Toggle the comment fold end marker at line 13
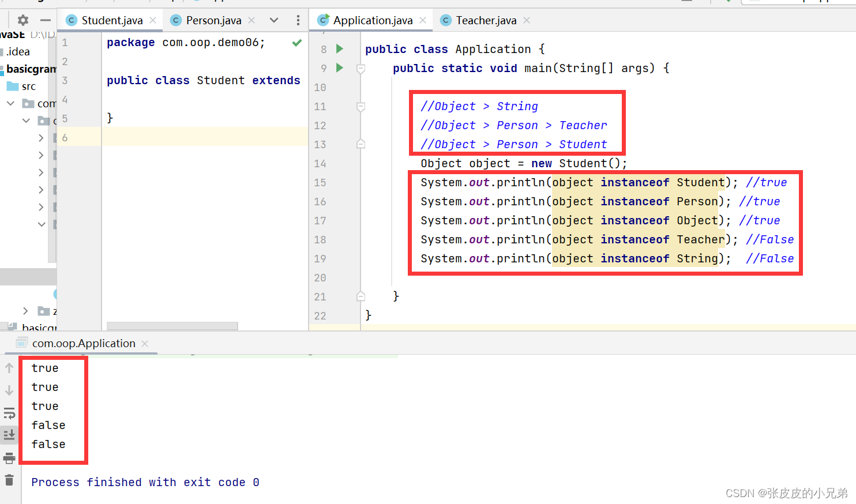The width and height of the screenshot is (856, 504). 361,144
